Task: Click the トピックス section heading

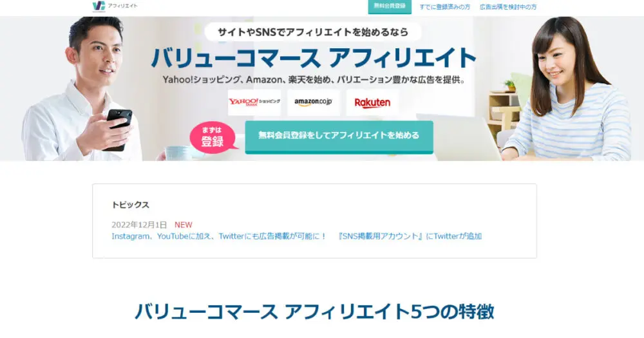Action: 130,205
